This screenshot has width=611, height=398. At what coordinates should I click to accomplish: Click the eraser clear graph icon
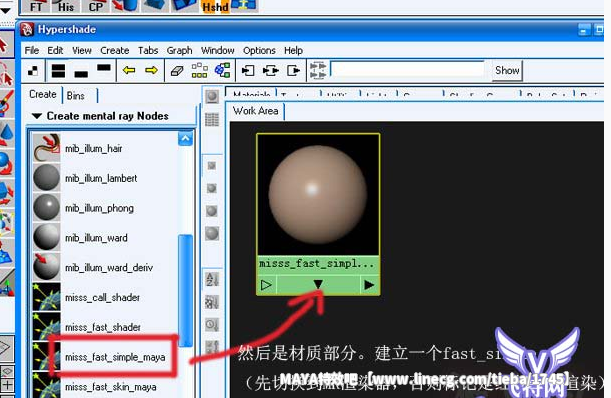[x=177, y=71]
